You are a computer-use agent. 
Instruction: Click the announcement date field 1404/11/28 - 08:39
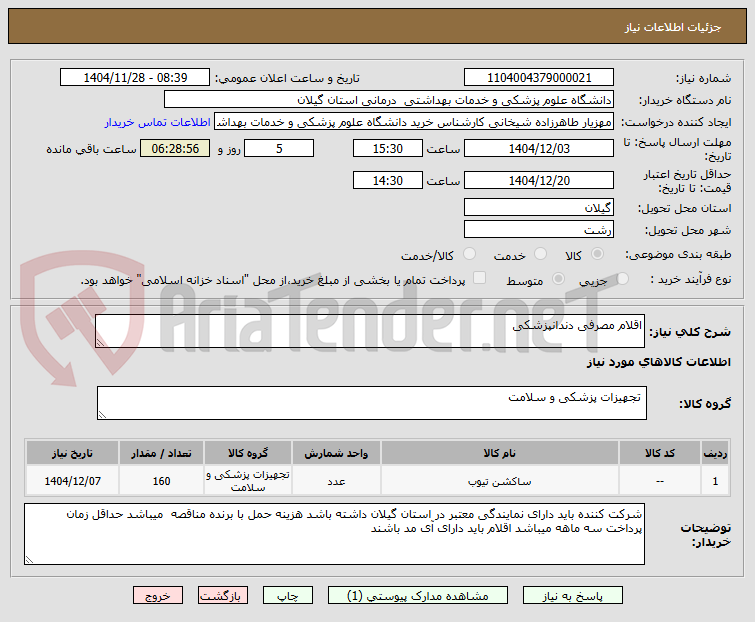point(135,78)
